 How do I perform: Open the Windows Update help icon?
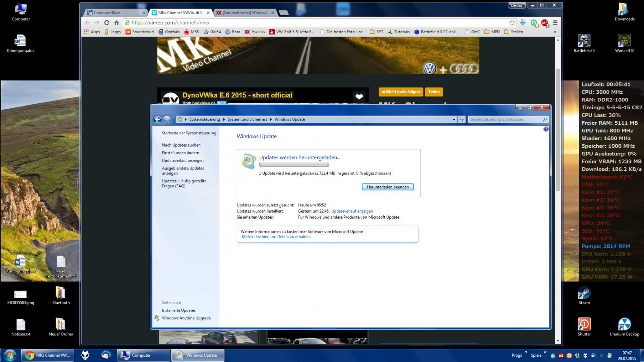546,129
